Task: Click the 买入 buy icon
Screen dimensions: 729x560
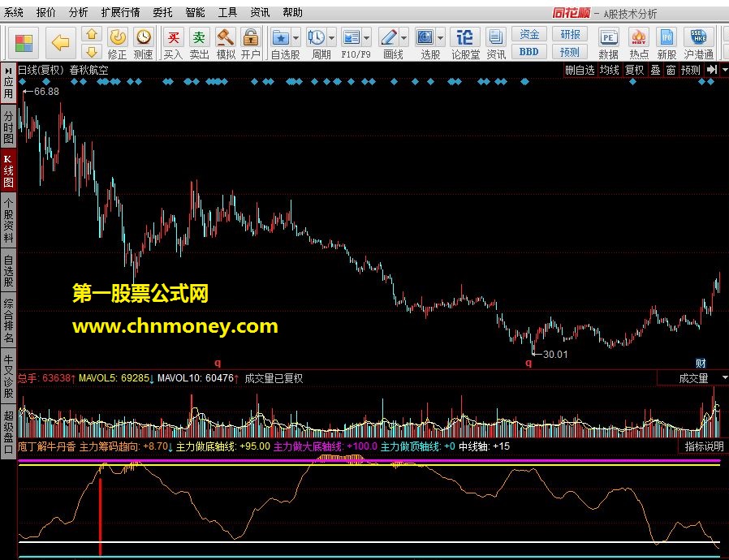Action: 173,37
